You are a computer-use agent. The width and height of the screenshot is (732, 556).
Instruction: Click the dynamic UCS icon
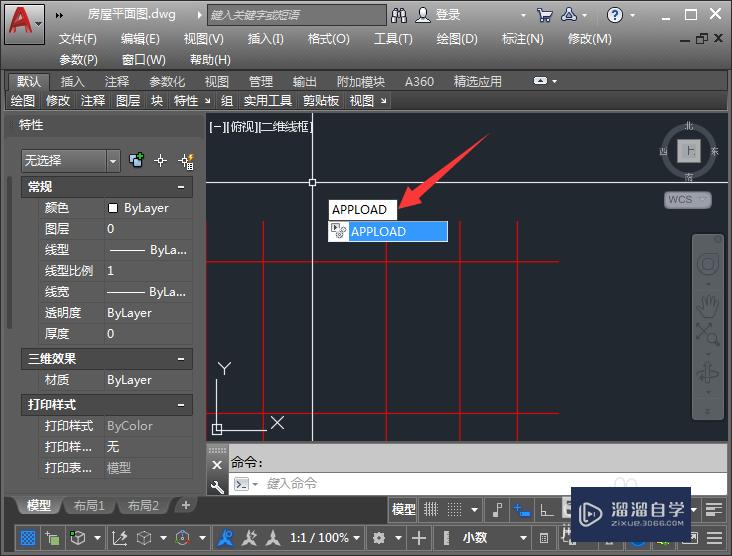point(119,538)
